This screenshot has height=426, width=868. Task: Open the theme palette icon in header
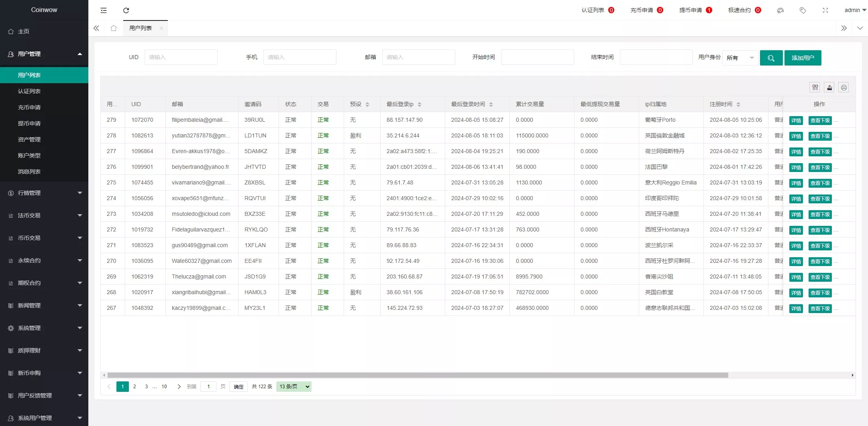click(780, 10)
